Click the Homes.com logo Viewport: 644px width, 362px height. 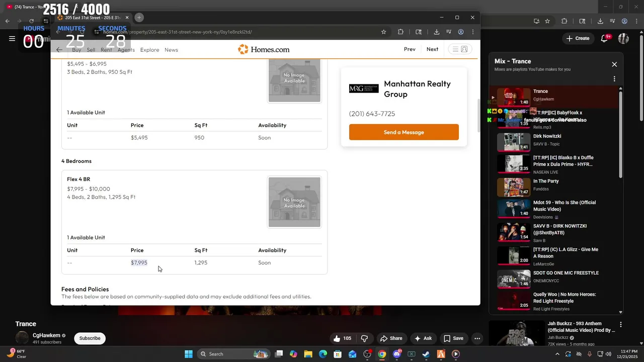pos(264,49)
